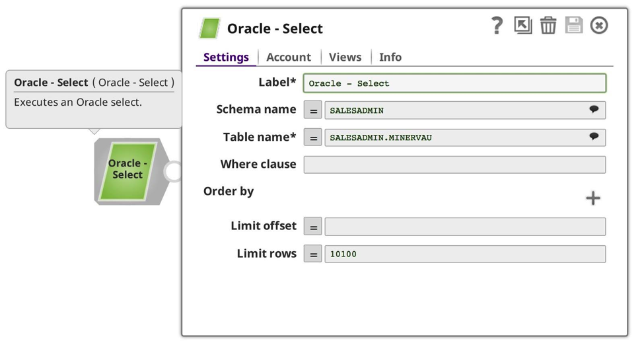Toggle expression mode for Limit offset

[x=313, y=227]
